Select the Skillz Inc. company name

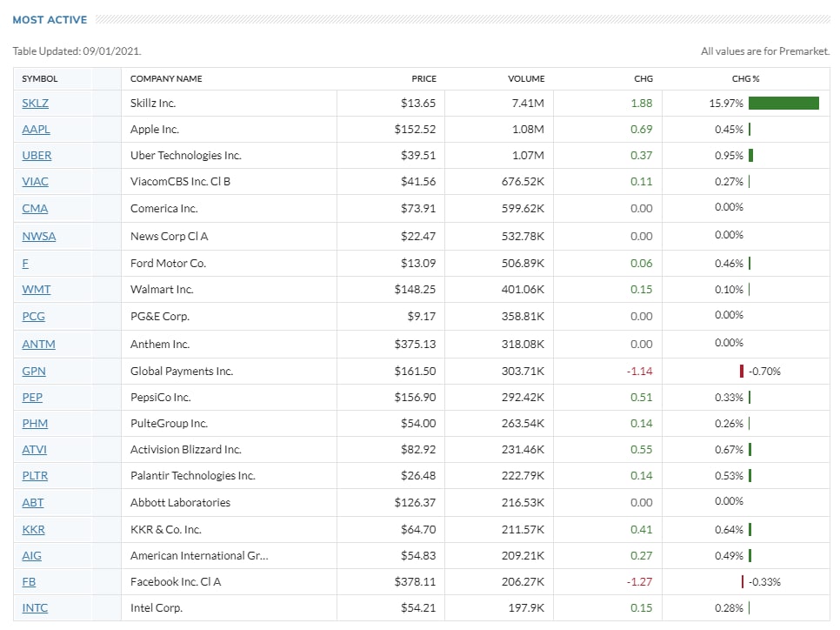(153, 103)
